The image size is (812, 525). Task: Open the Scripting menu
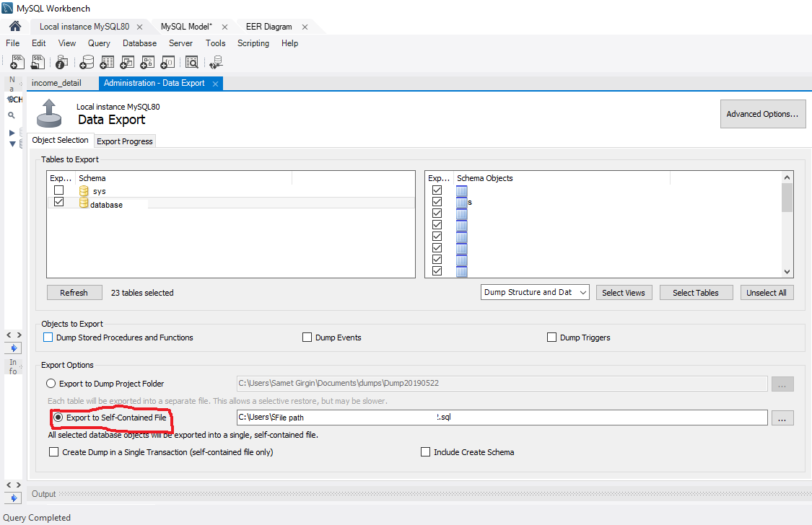click(253, 43)
